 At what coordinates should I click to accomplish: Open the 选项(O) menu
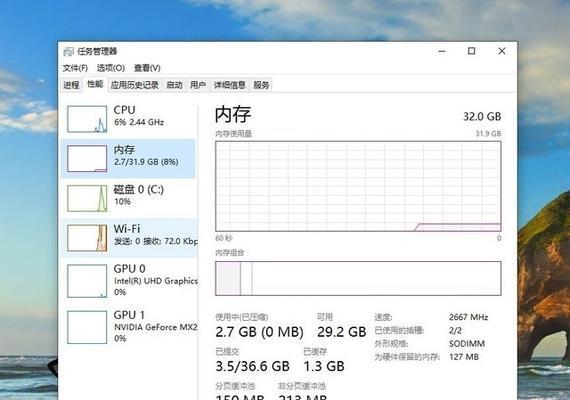(x=111, y=68)
